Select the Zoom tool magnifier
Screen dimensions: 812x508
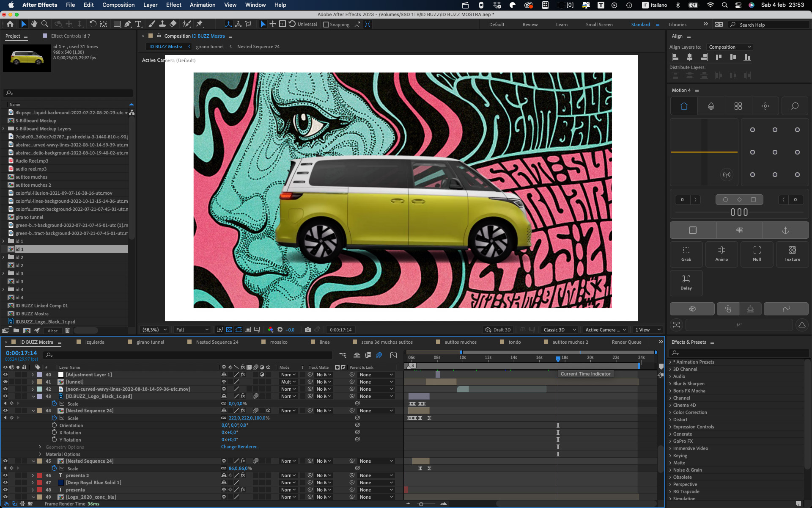pos(45,24)
